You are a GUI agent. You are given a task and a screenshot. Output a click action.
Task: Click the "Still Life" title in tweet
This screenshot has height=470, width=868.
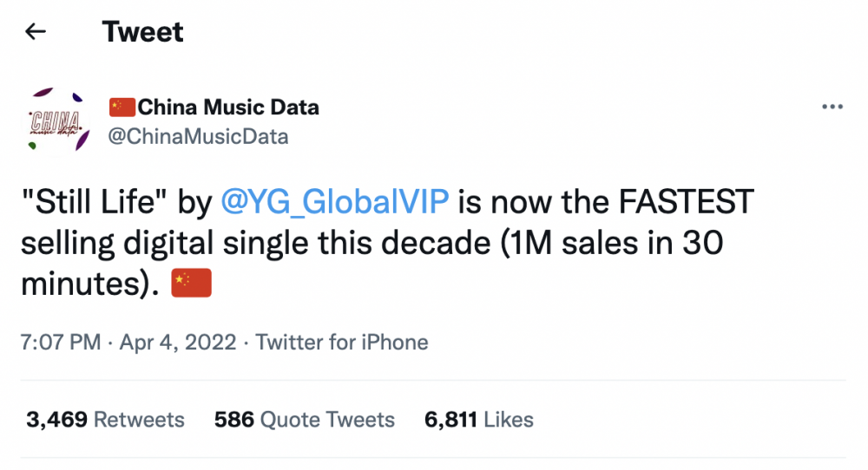(x=95, y=202)
